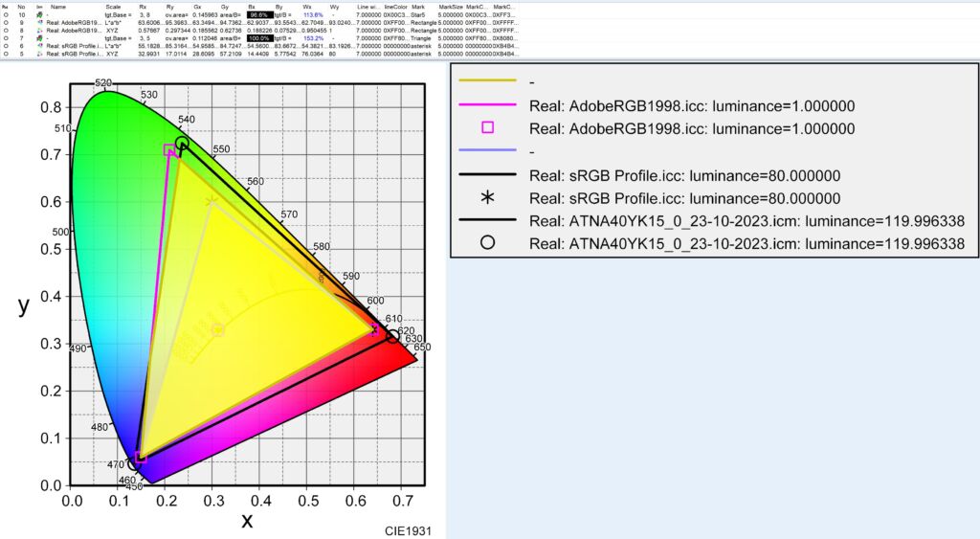Click the blue-violet line swatch in legend
The image size is (980, 539).
click(487, 150)
